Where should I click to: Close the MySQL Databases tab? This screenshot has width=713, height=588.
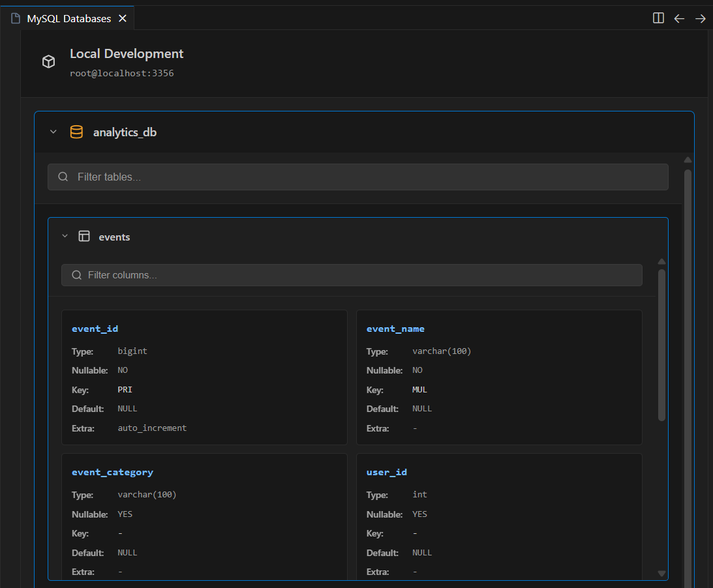pos(123,19)
